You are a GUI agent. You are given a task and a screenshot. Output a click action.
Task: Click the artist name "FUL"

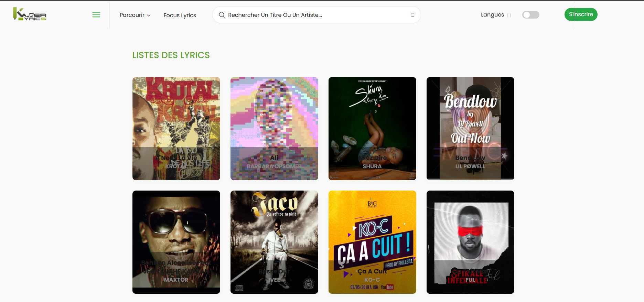(x=470, y=280)
